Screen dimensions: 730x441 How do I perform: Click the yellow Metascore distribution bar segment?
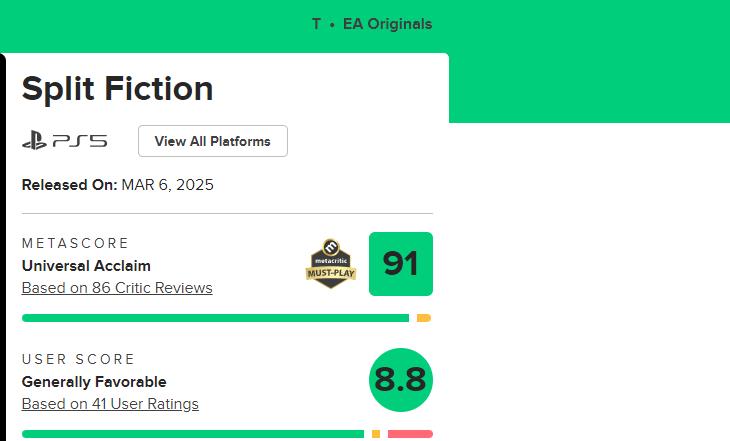(424, 318)
